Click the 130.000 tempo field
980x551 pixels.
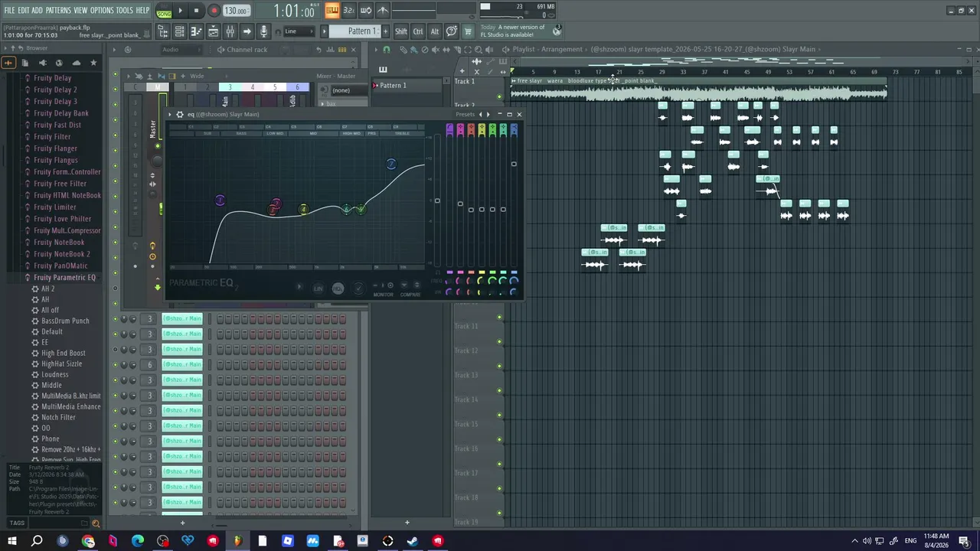tap(236, 11)
